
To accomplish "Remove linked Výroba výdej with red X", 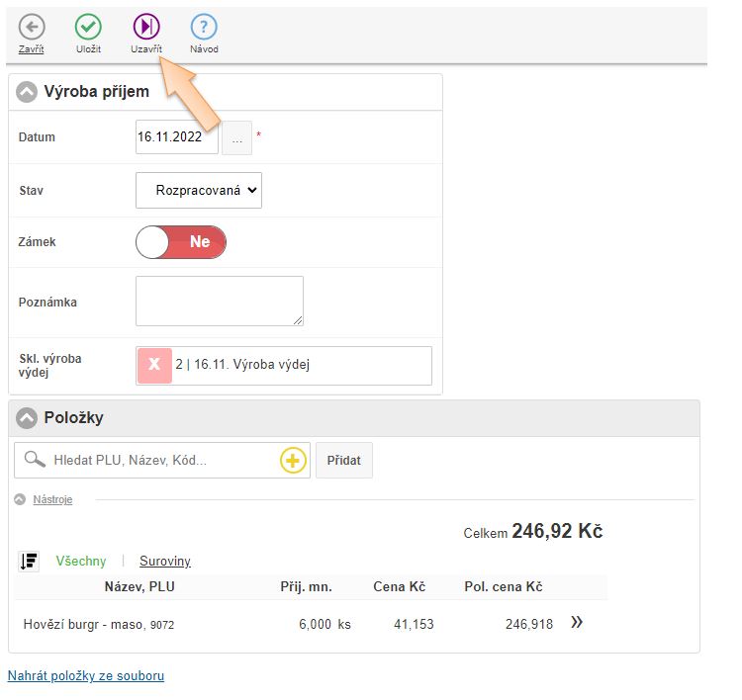I will [x=154, y=365].
